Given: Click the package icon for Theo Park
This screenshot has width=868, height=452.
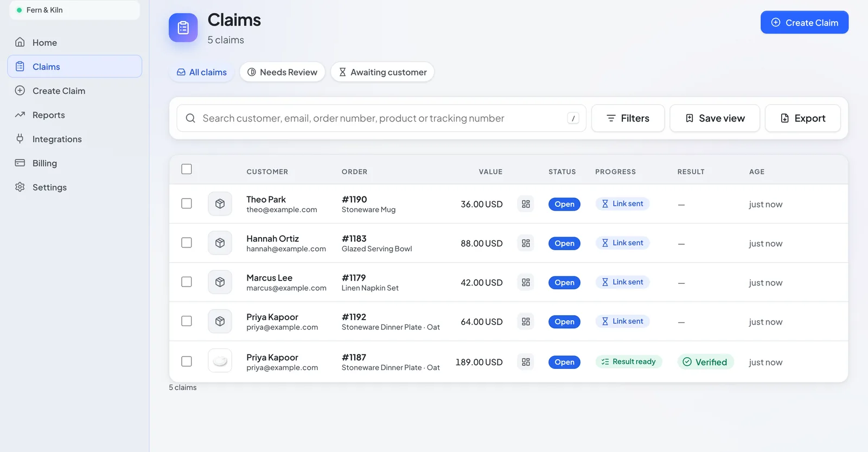Looking at the screenshot, I should tap(220, 203).
